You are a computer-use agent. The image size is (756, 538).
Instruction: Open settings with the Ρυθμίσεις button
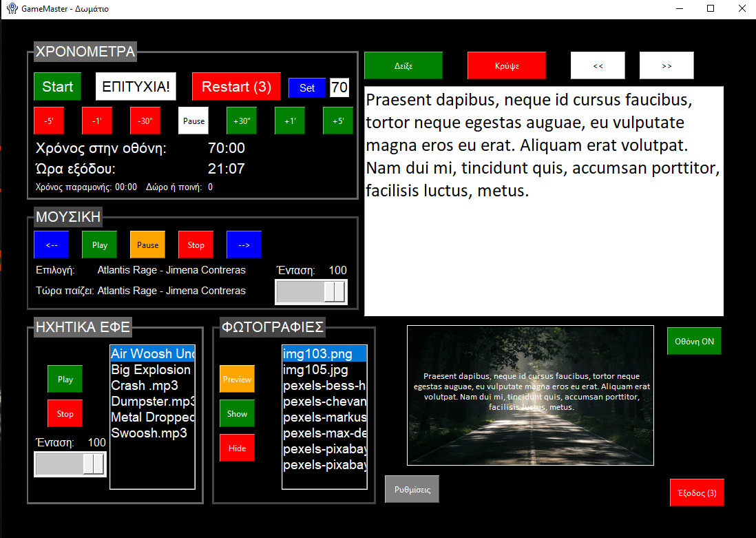[412, 489]
